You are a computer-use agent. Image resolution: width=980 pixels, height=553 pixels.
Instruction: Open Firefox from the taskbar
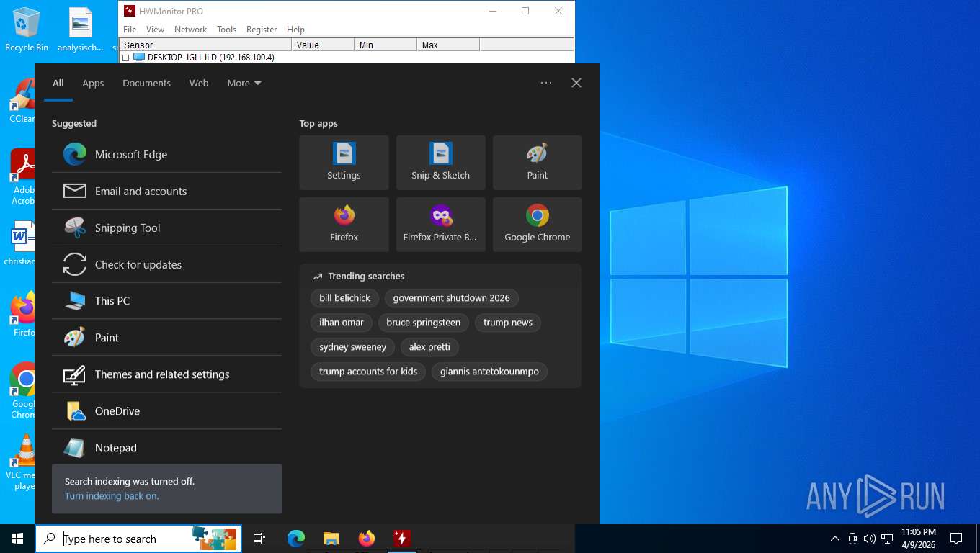[367, 539]
